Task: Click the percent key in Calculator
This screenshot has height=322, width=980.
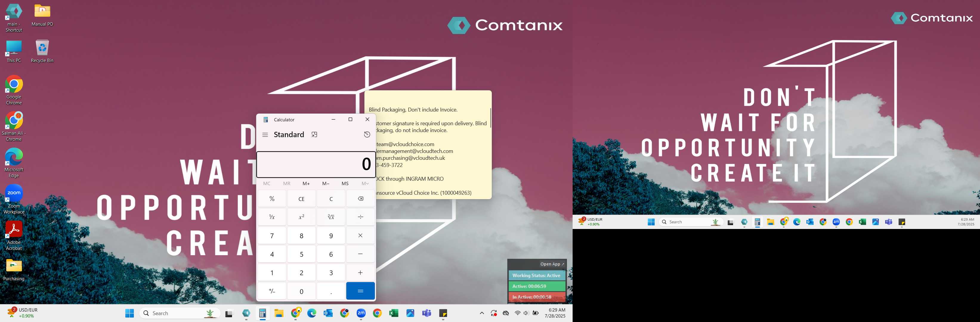Action: (x=272, y=199)
